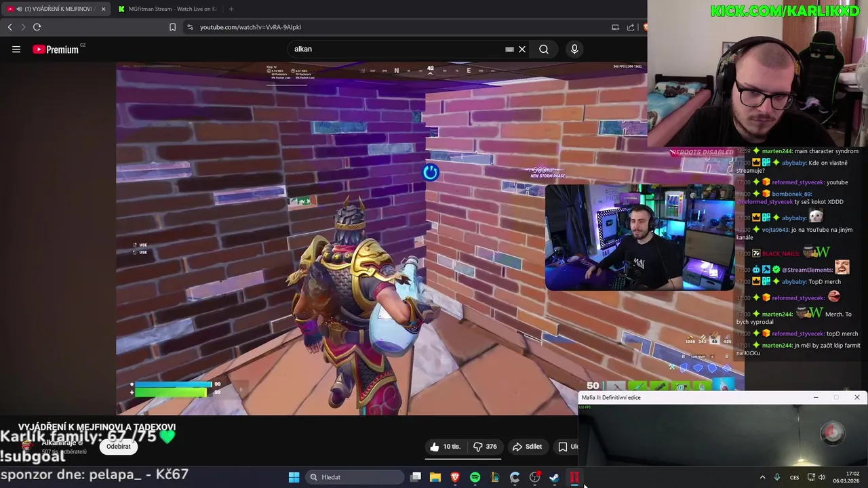Go back in the browser
The height and width of the screenshot is (488, 868).
click(x=10, y=27)
